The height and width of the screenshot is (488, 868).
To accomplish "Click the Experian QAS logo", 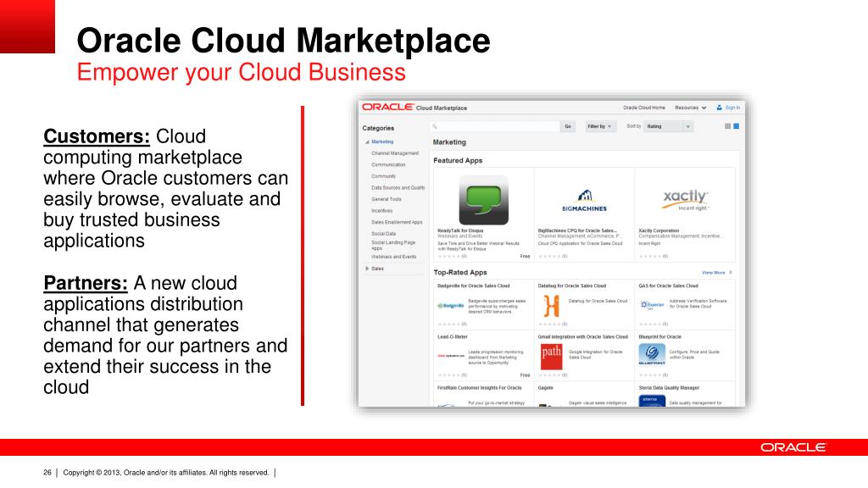I will coord(652,305).
